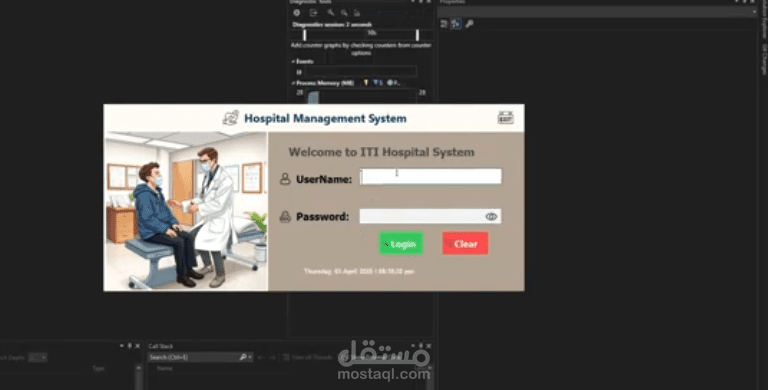Click the Type column header
The width and height of the screenshot is (768, 390).
coord(98,368)
